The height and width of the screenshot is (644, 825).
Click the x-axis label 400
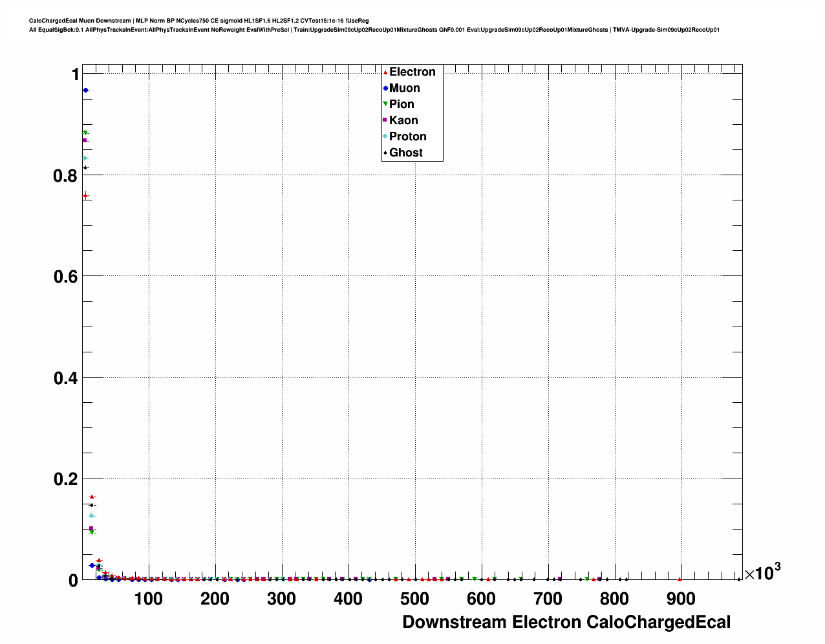coord(348,599)
